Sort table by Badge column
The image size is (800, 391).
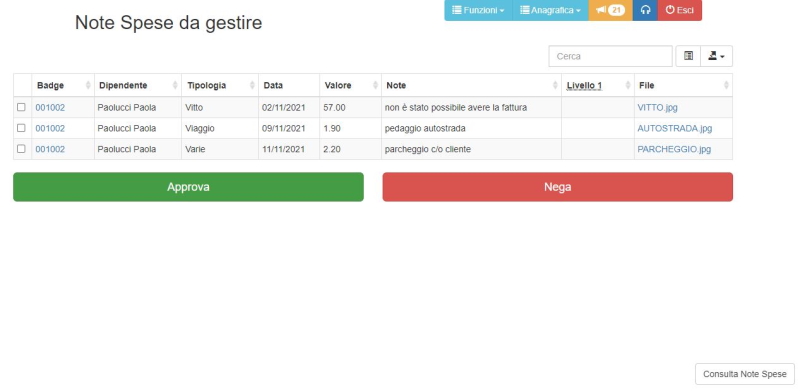(63, 85)
